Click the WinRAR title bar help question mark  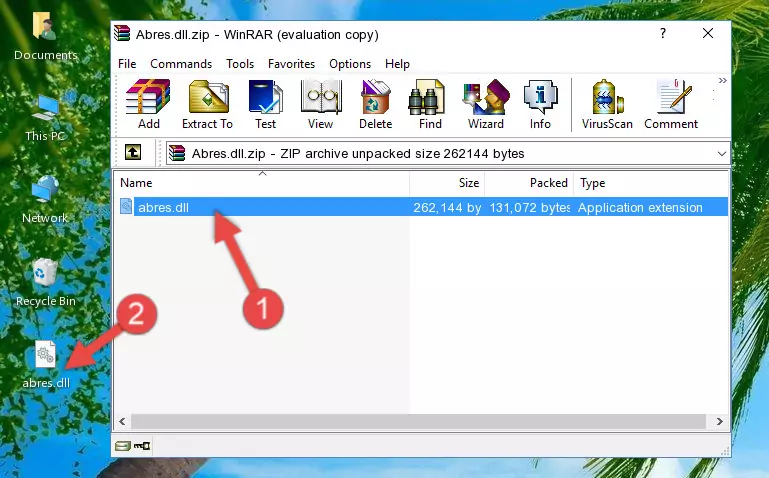tap(663, 33)
